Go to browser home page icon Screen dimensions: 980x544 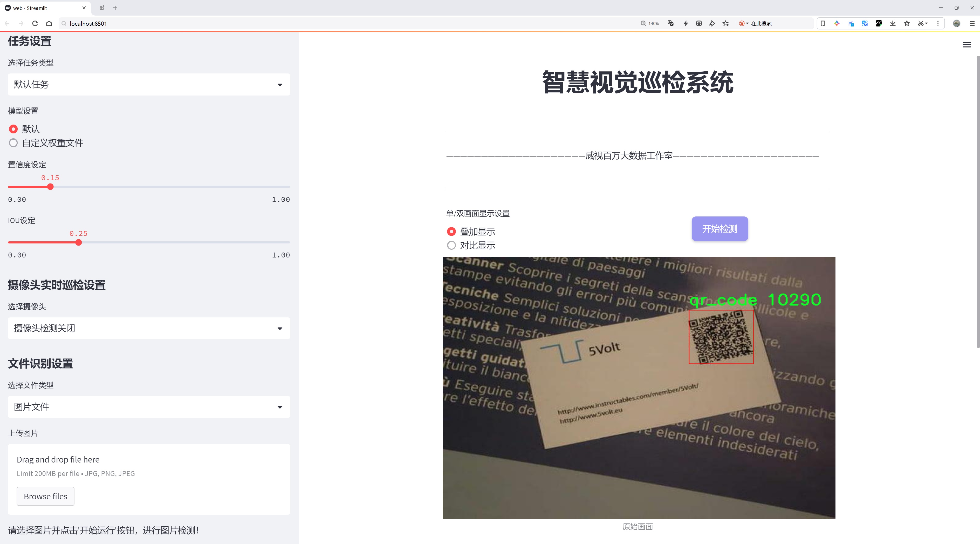tap(49, 24)
